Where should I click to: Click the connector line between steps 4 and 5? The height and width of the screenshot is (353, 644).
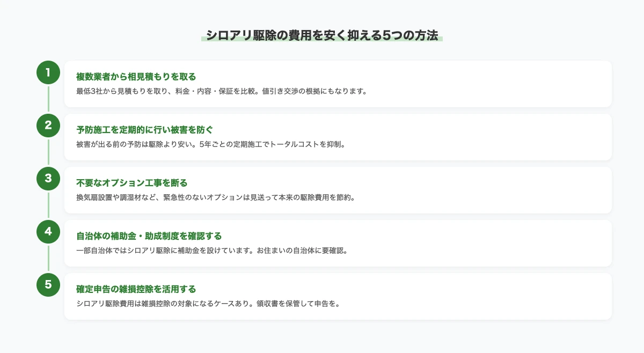pyautogui.click(x=48, y=258)
